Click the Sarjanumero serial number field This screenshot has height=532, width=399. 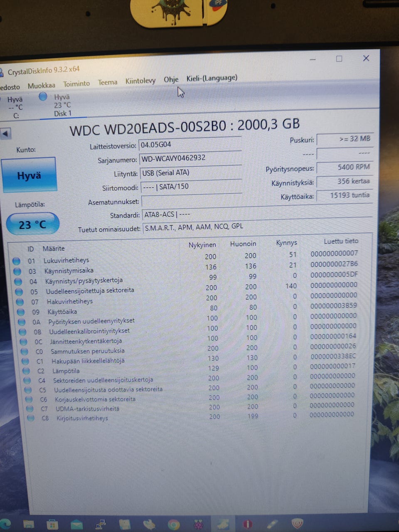[190, 158]
